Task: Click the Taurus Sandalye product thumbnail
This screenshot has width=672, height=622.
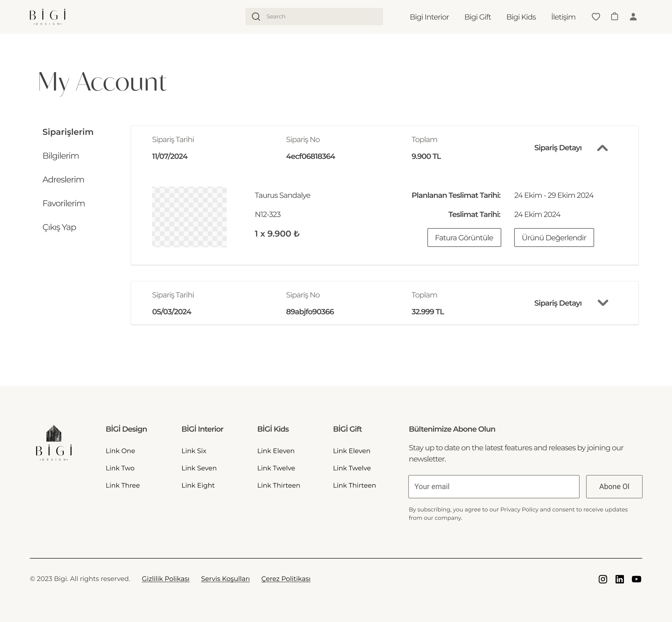Action: [190, 216]
